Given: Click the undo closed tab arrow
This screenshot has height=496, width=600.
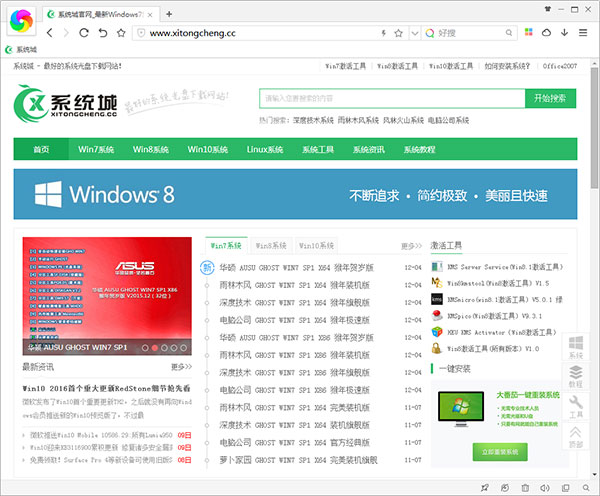Looking at the screenshot, I should point(103,33).
